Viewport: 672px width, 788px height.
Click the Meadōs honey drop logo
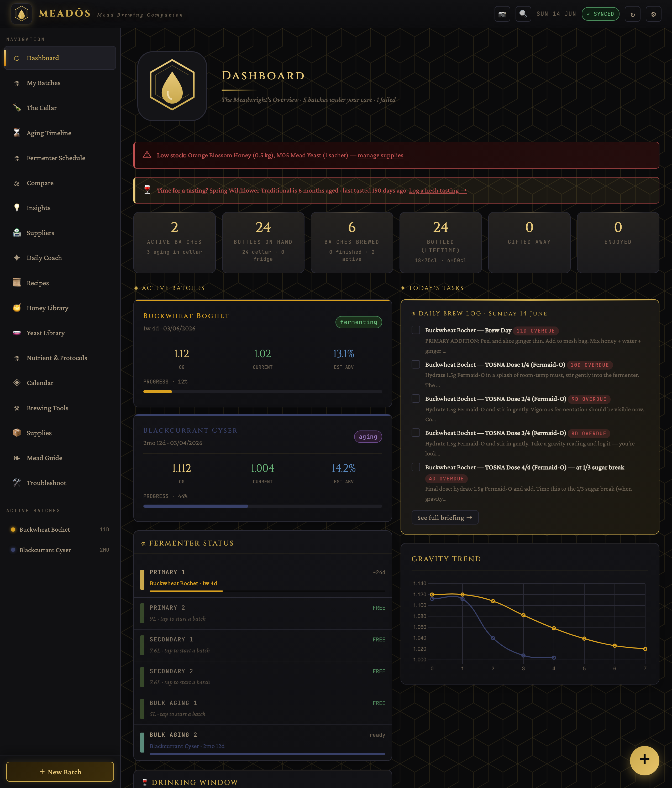click(21, 14)
